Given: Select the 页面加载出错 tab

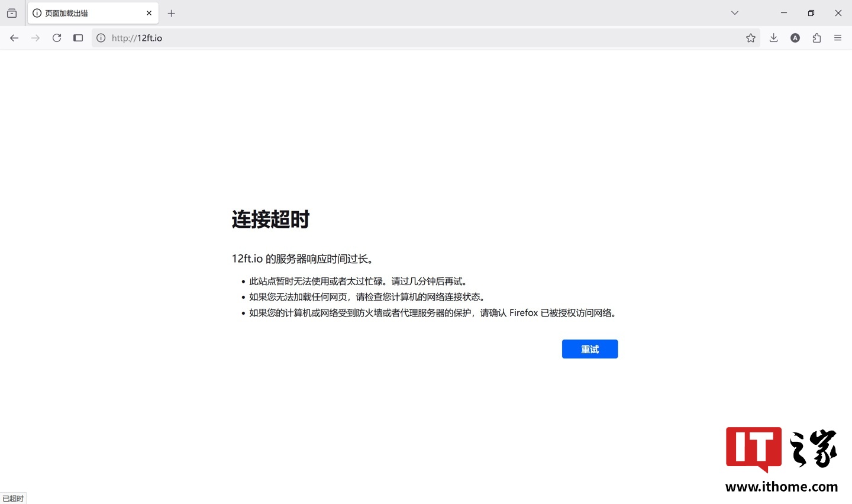Looking at the screenshot, I should pos(93,13).
